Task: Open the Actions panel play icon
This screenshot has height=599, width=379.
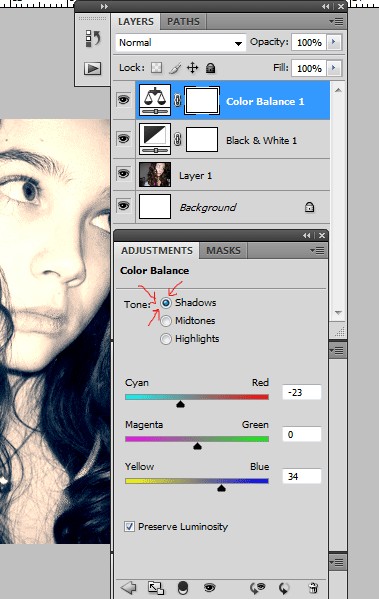Action: point(92,69)
